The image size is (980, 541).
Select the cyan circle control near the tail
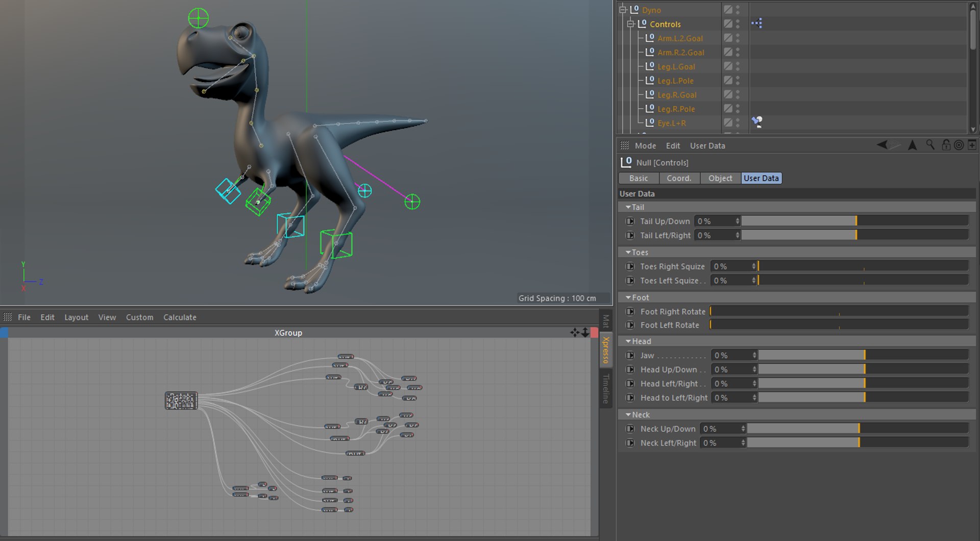(x=364, y=191)
